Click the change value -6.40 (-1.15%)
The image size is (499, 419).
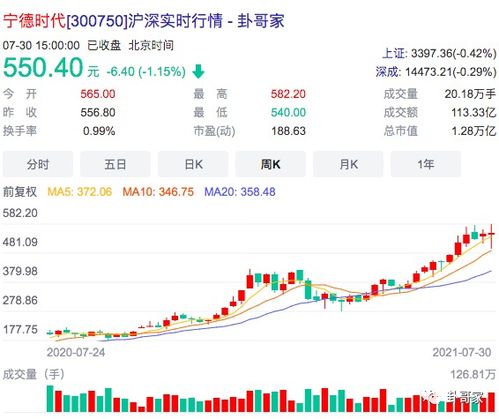[146, 72]
